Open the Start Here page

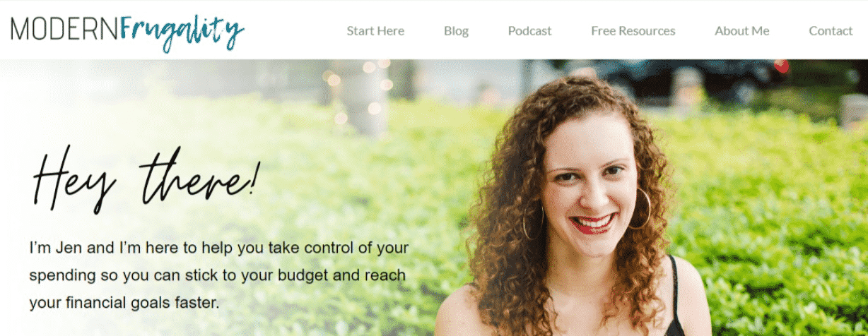(x=375, y=31)
